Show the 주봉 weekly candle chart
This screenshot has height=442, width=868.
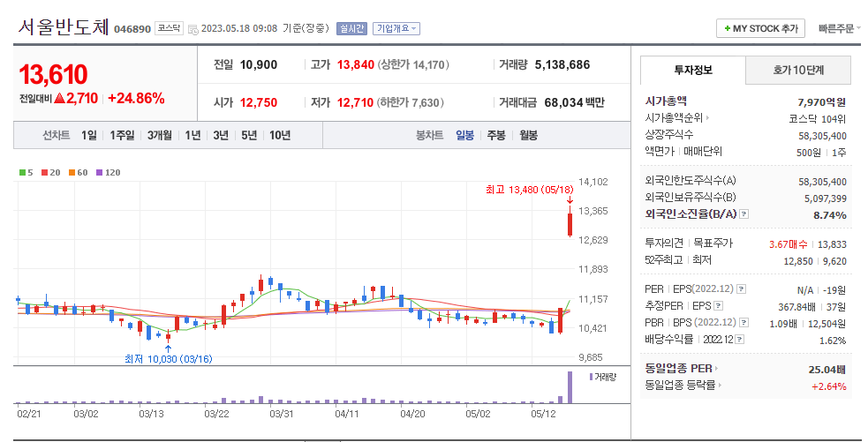[496, 136]
